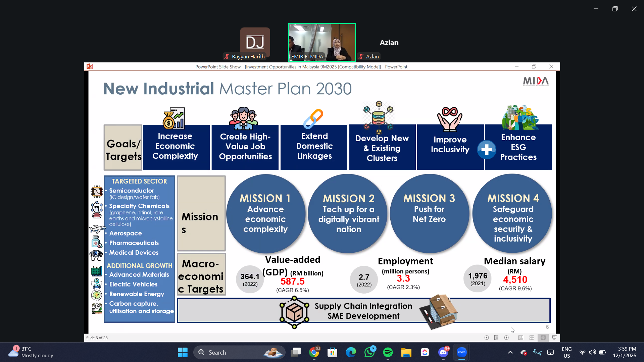This screenshot has width=644, height=362.
Task: Select the EMIR FI MIDA video thumbnail
Action: click(x=322, y=42)
